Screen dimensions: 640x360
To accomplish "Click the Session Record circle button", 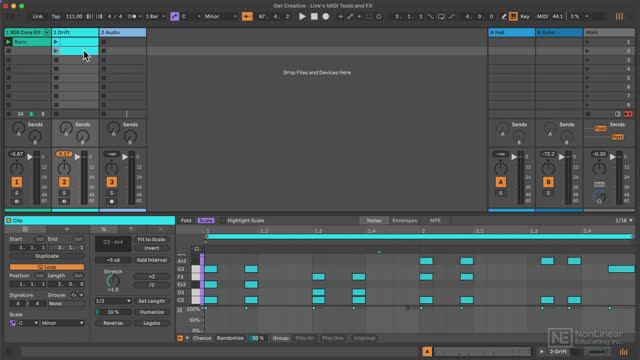I will point(379,16).
